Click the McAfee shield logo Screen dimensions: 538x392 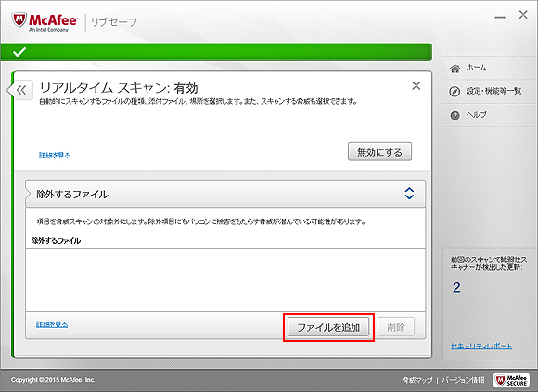(19, 20)
